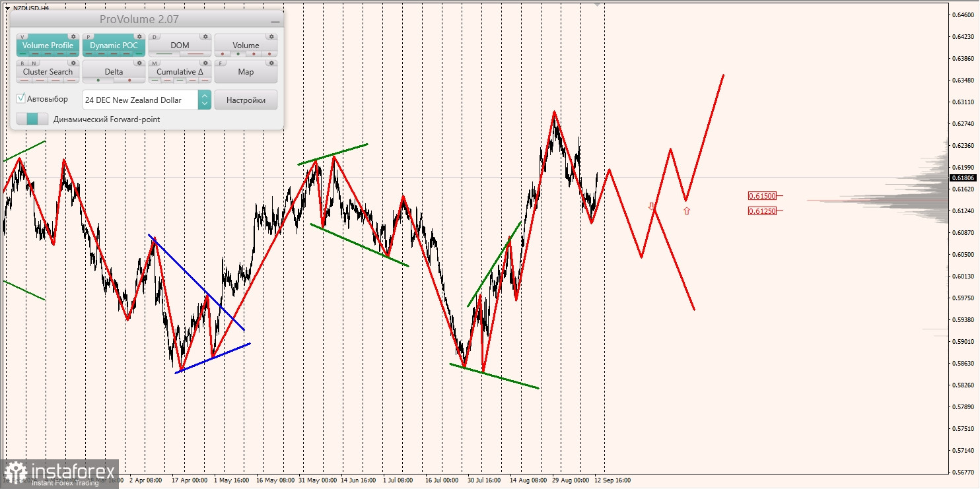
Task: Open DOM settings gear icon
Action: pyautogui.click(x=205, y=37)
